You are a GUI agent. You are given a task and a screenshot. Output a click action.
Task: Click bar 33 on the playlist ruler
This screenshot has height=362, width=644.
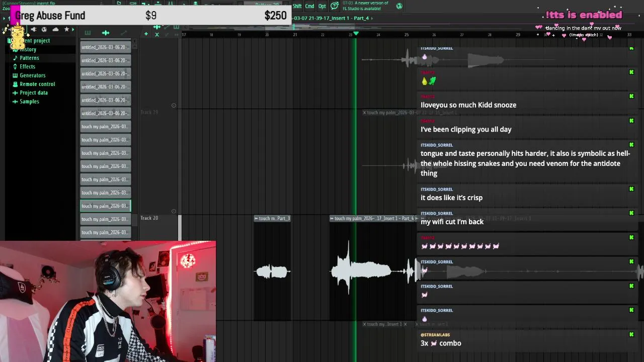[629, 35]
